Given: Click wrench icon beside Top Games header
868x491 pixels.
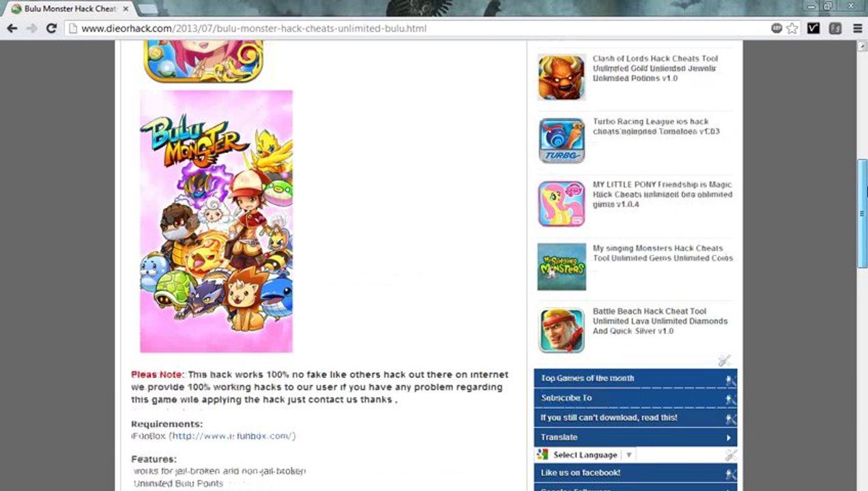Looking at the screenshot, I should [730, 381].
